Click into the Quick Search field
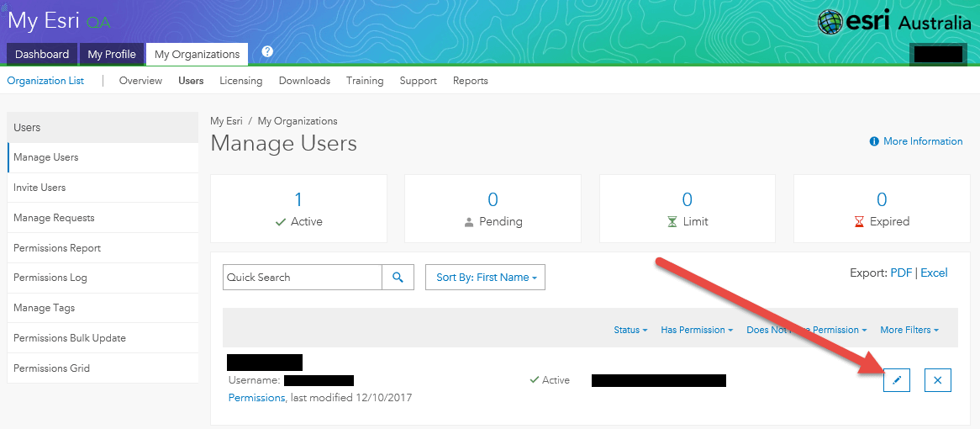Image resolution: width=980 pixels, height=429 pixels. coord(303,277)
